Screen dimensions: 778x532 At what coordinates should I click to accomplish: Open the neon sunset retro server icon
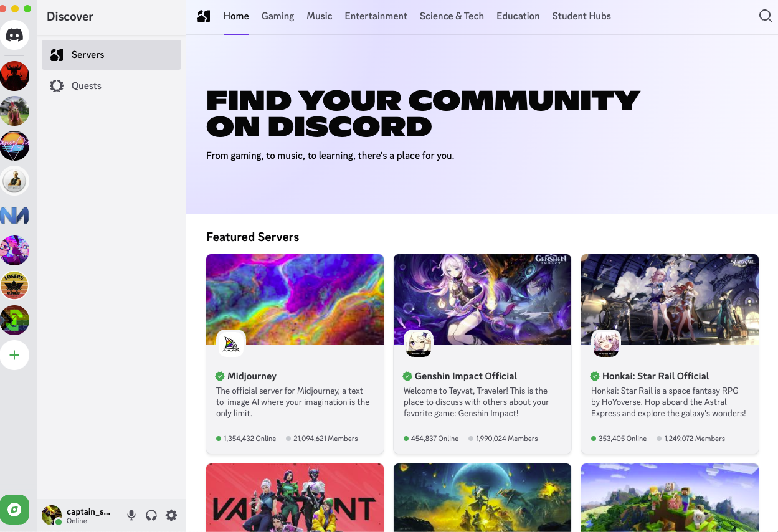(14, 146)
